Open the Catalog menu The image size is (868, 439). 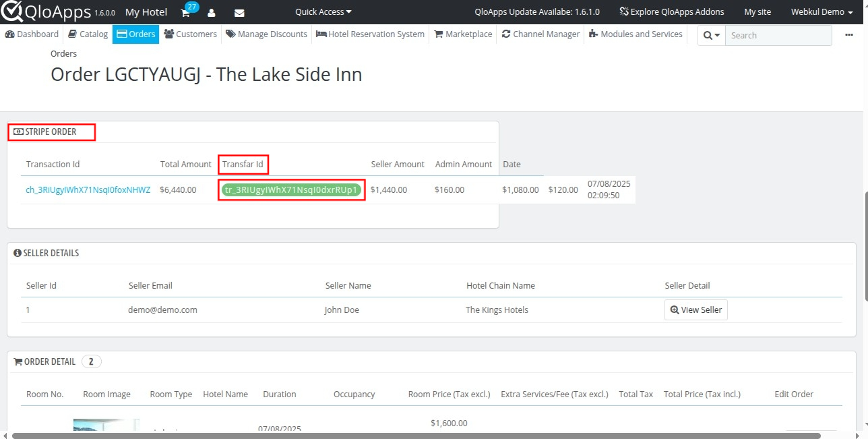coord(88,34)
